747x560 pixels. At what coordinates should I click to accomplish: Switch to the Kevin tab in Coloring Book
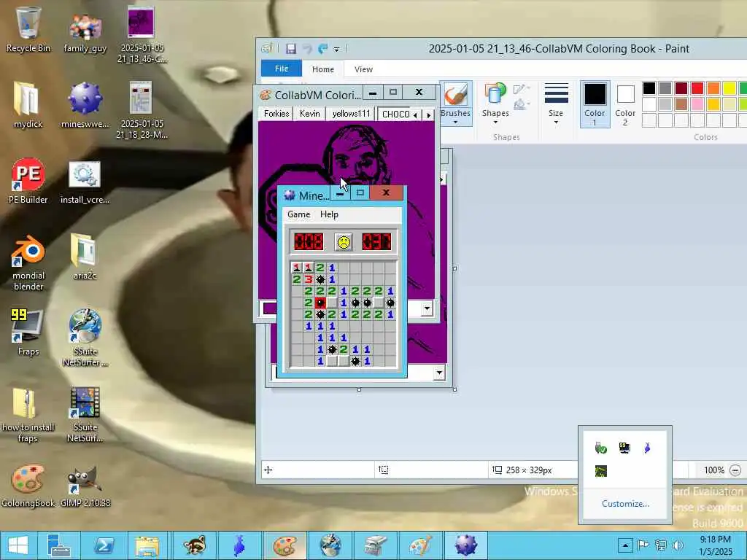pyautogui.click(x=309, y=114)
